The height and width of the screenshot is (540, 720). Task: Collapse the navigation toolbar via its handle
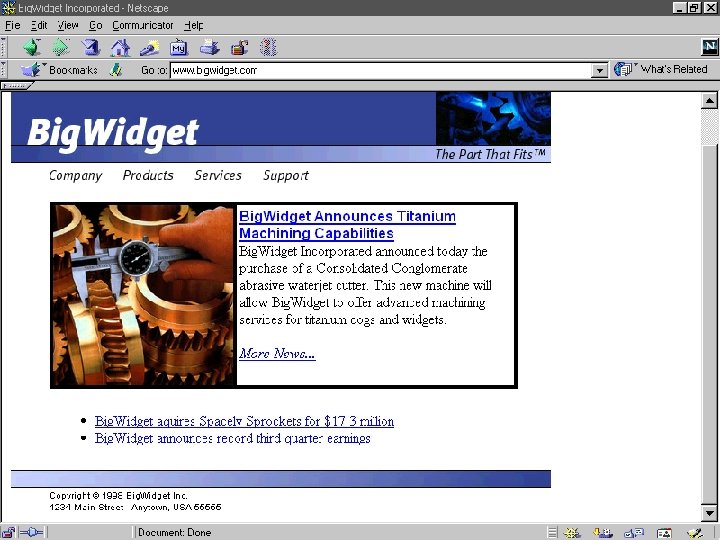[4, 47]
